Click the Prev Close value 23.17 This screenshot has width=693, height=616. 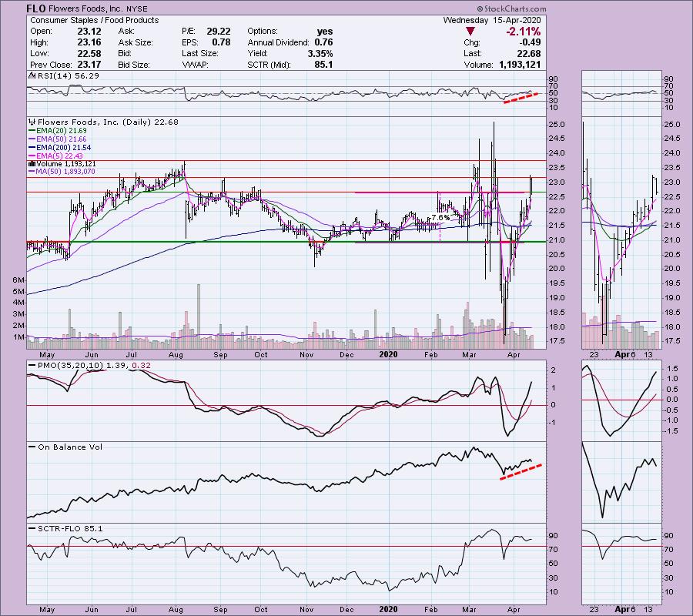pyautogui.click(x=89, y=65)
